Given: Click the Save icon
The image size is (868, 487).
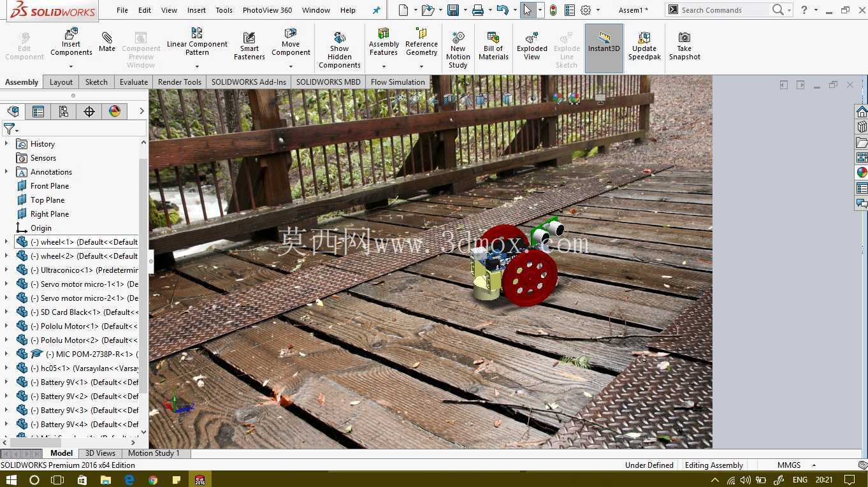Looking at the screenshot, I should tap(453, 10).
